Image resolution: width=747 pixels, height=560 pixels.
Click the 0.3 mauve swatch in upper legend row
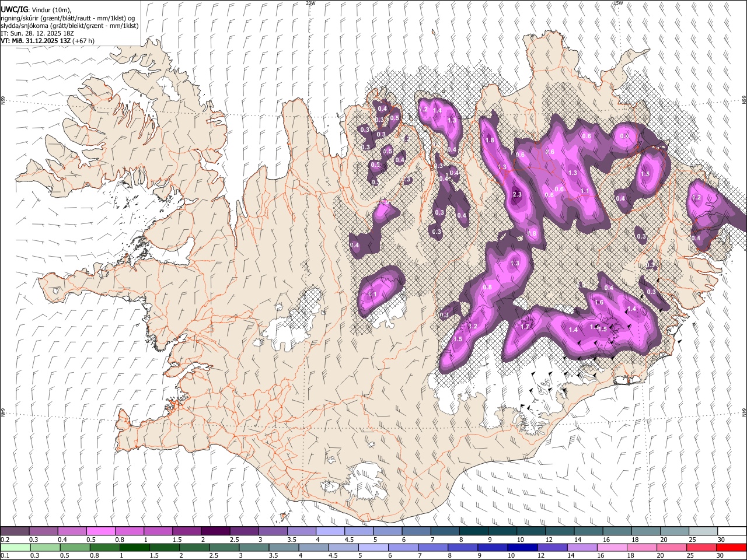click(43, 531)
